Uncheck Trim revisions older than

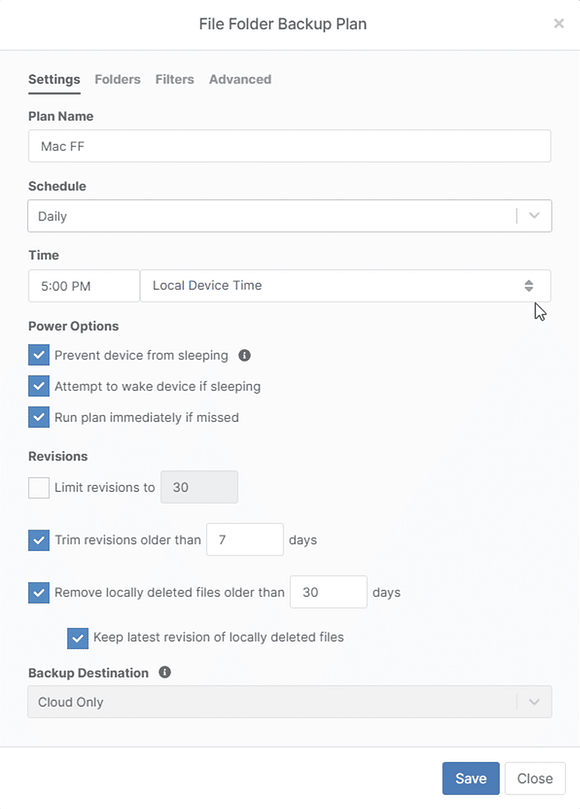click(x=39, y=539)
